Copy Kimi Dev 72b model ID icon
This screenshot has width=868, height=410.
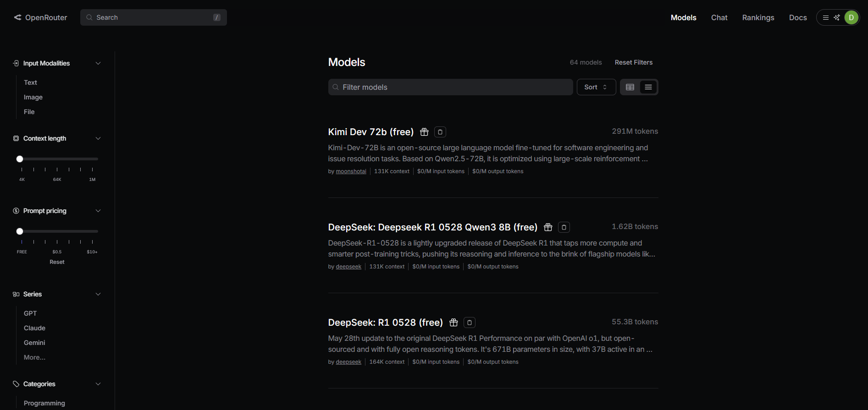[x=440, y=132]
